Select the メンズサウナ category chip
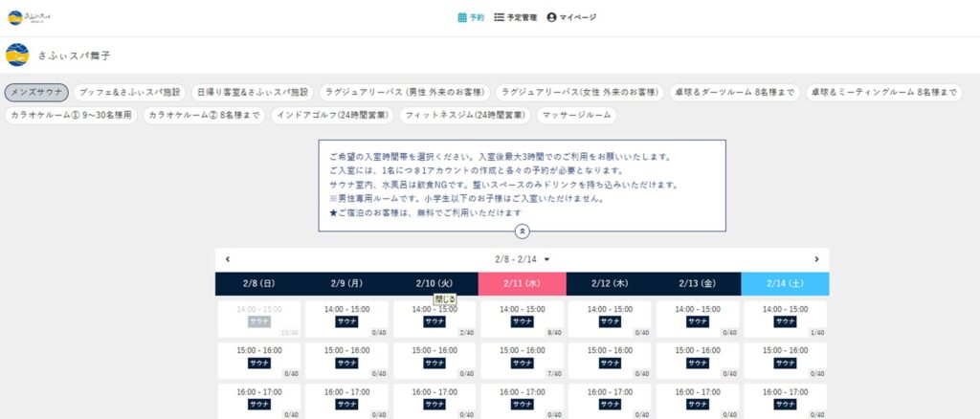The height and width of the screenshot is (419, 980). (36, 93)
